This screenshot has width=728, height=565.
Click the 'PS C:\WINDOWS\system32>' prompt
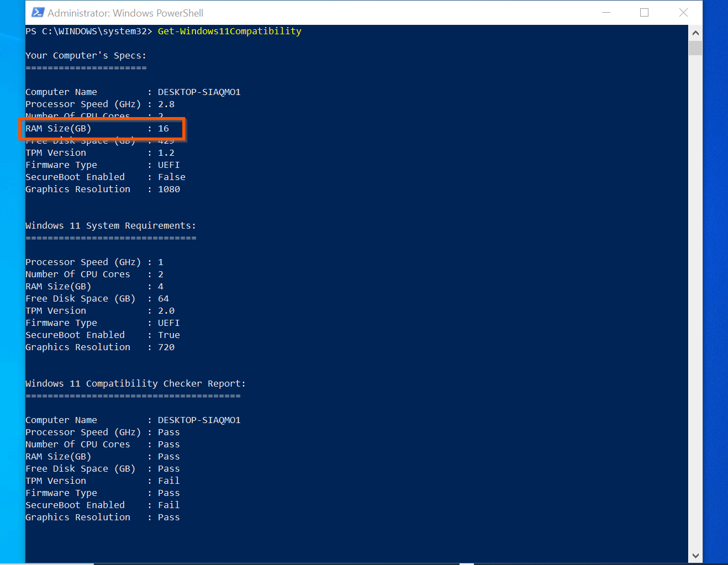click(88, 31)
